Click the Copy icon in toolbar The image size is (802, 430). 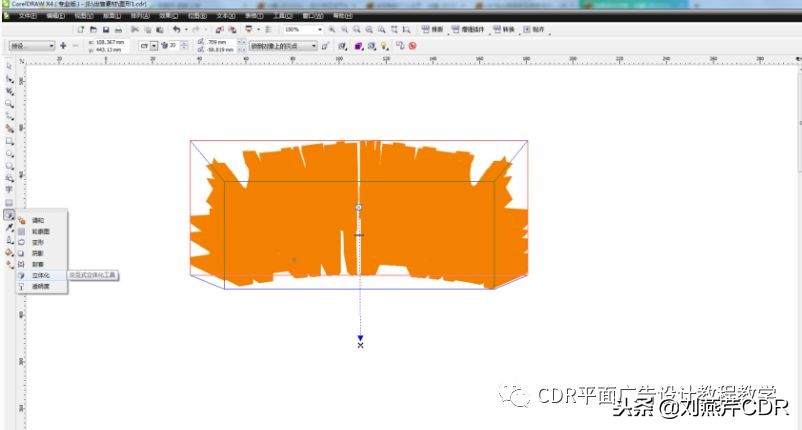pos(147,30)
